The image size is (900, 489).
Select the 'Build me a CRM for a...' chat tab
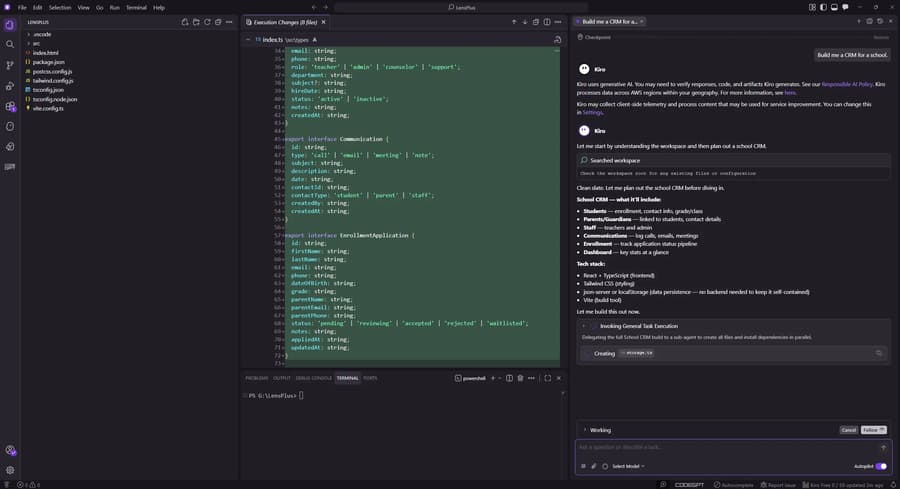coord(610,21)
